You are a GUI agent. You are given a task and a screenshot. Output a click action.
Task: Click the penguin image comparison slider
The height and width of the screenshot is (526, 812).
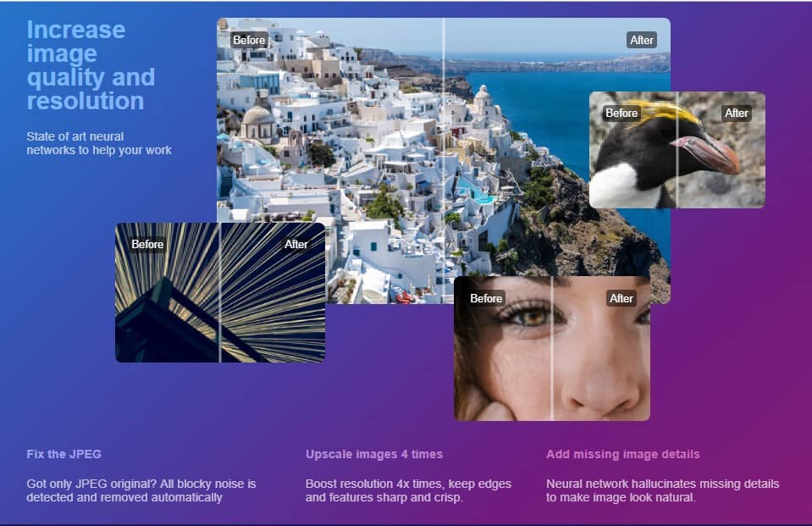(677, 150)
